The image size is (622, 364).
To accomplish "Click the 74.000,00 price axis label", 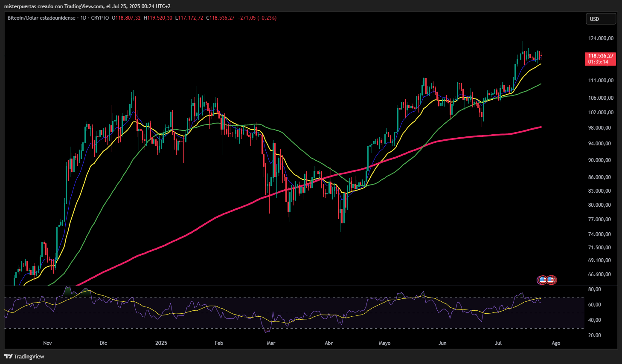I will point(599,234).
